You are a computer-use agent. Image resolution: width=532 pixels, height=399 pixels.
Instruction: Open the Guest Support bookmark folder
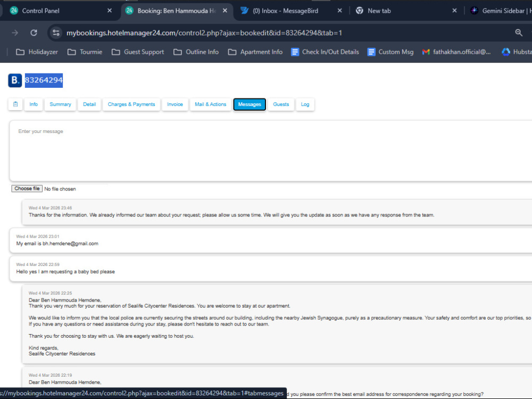(138, 52)
